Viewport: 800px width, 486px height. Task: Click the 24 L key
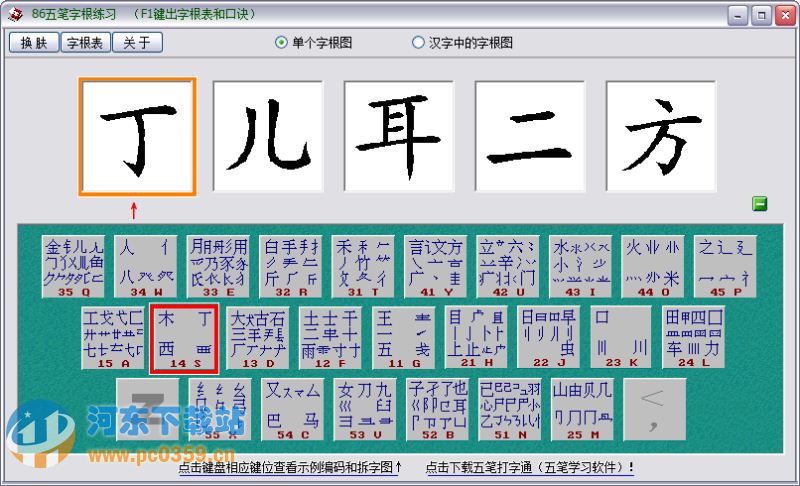point(693,338)
